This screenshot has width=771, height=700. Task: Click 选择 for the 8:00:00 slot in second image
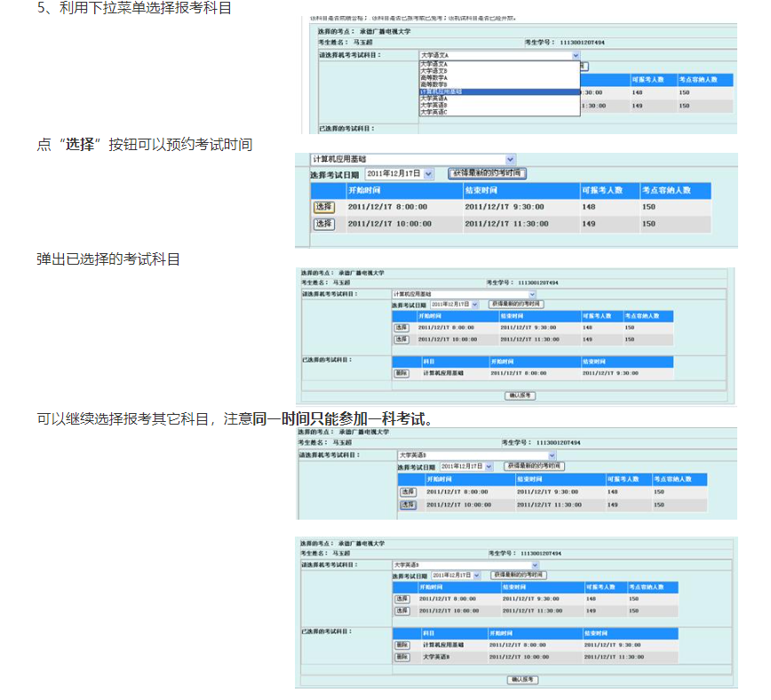pos(323,207)
